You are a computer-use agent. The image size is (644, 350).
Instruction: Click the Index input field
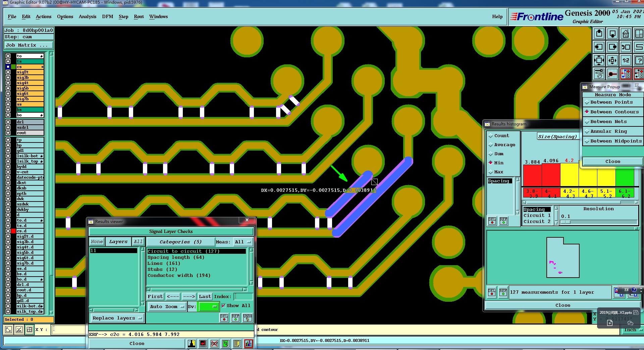pyautogui.click(x=243, y=297)
